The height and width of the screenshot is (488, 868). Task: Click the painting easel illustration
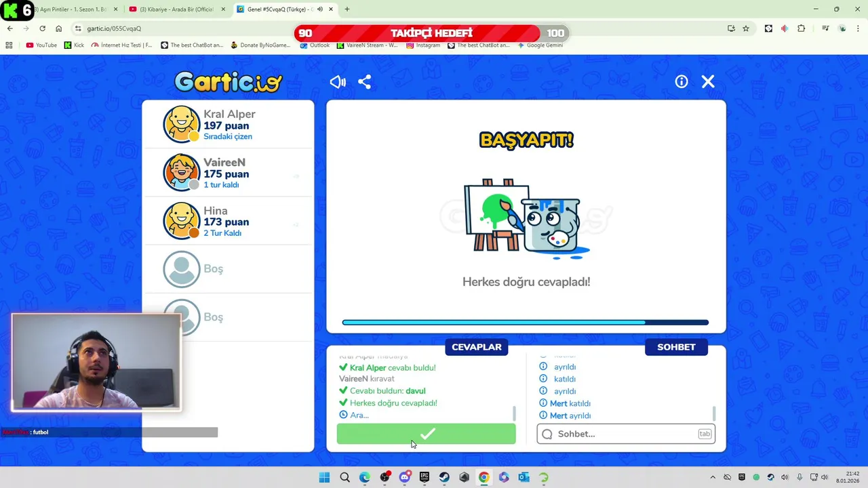click(x=526, y=218)
